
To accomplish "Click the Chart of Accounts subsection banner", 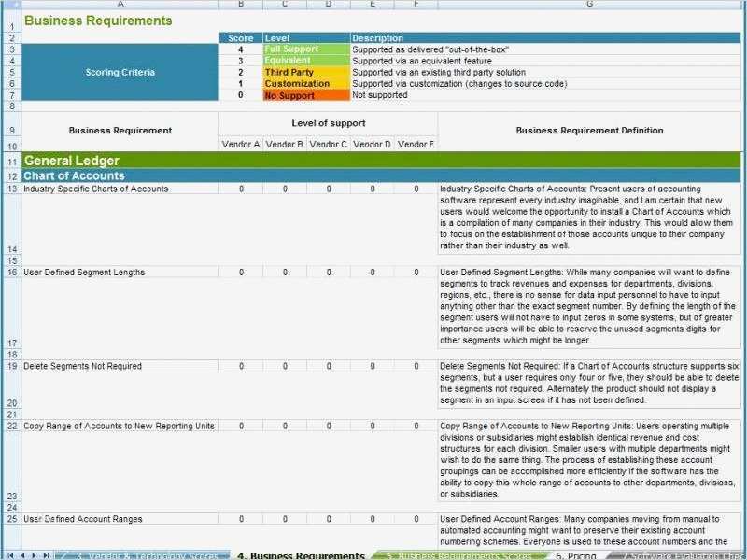I will (x=381, y=175).
